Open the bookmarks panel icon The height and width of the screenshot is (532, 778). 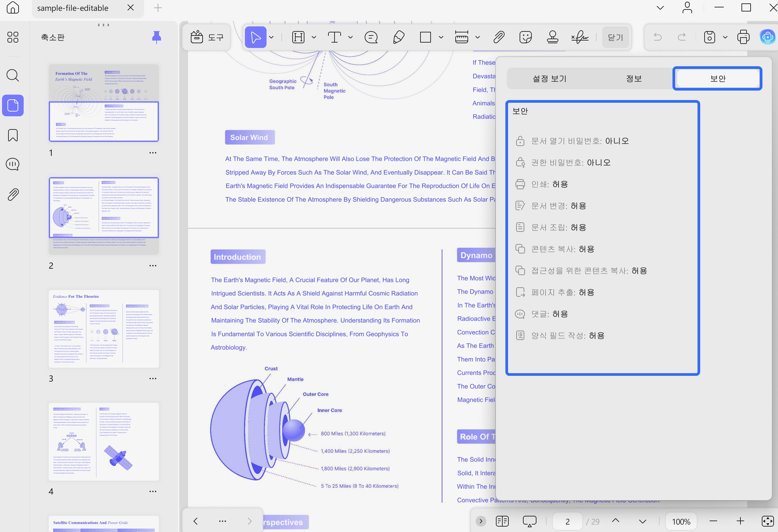click(x=13, y=135)
